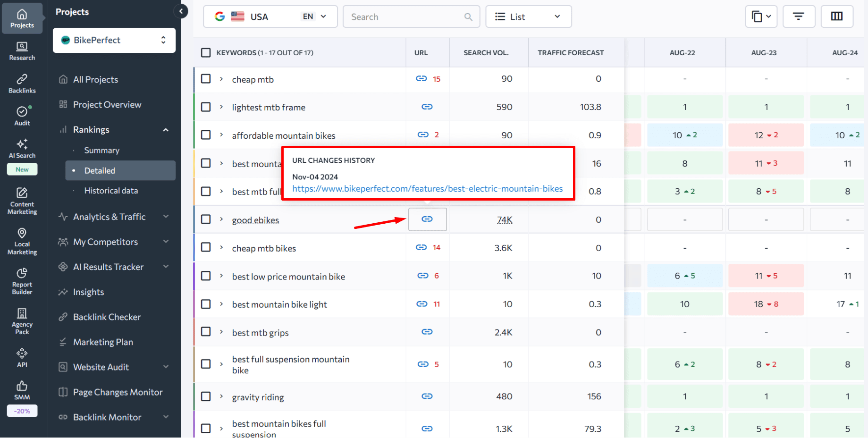Click the search magnifier icon
Image resolution: width=868 pixels, height=438 pixels.
pos(468,17)
